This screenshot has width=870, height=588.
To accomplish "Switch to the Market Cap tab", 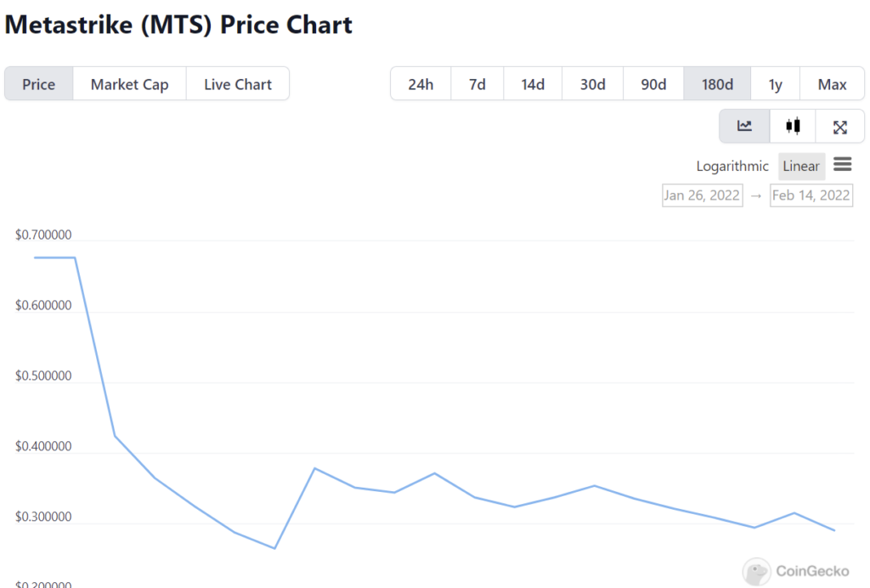I will coord(129,84).
